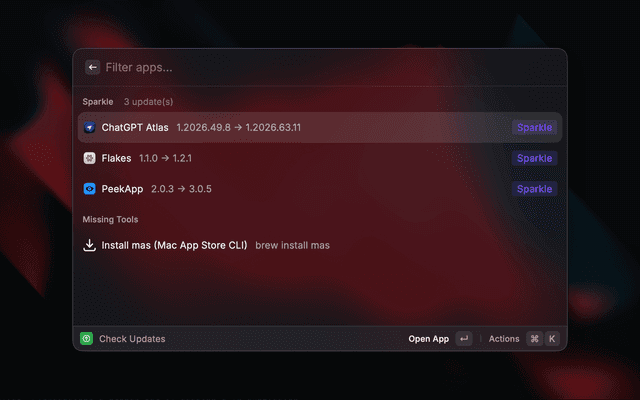Viewport: 640px width, 400px height.
Task: Click the PeekApp eye icon
Action: pos(89,189)
